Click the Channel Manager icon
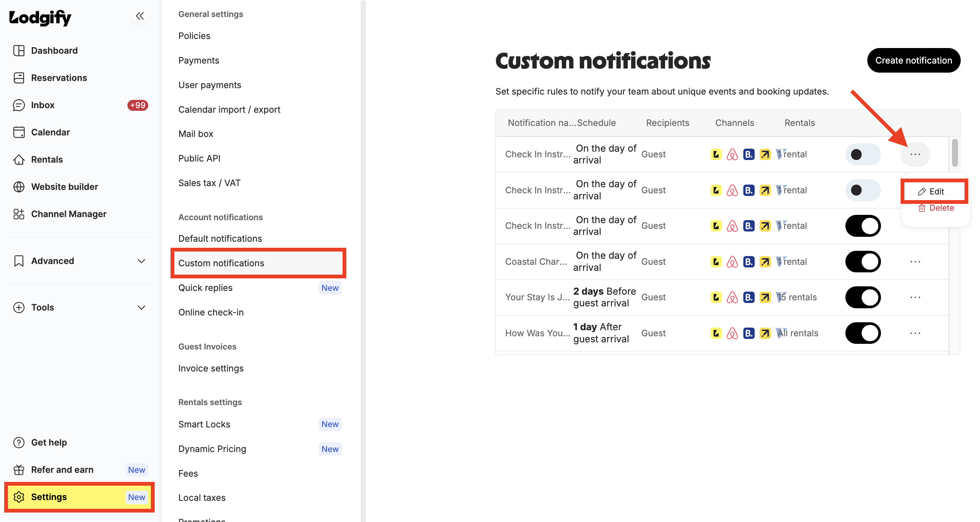Screen dimensions: 980x522 pos(19,214)
